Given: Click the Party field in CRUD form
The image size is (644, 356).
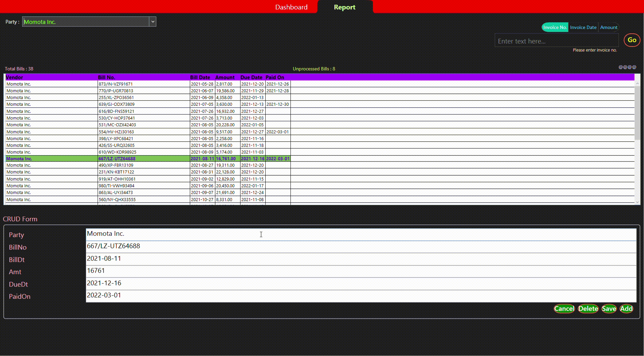Looking at the screenshot, I should tap(361, 234).
